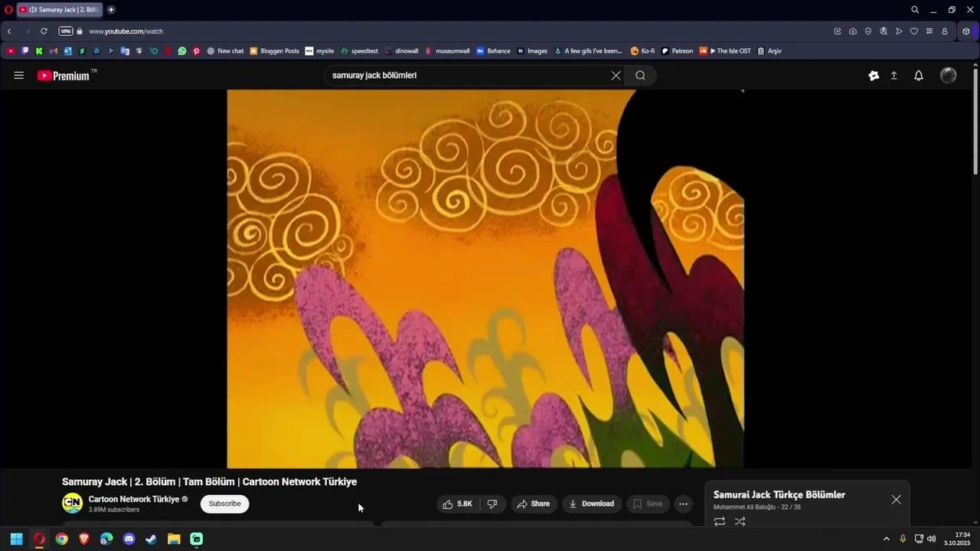Close the Samurai Jack Türkçe Bölümler playlist panel

coord(896,500)
